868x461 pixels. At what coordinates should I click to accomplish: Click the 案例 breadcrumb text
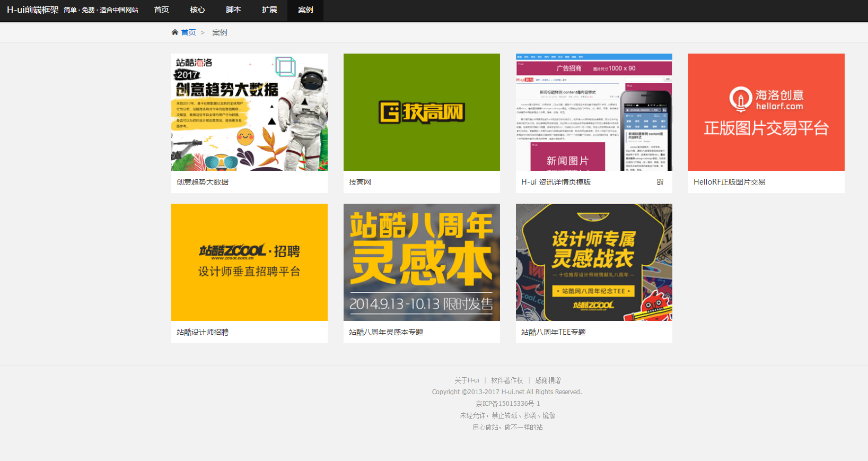[x=220, y=32]
